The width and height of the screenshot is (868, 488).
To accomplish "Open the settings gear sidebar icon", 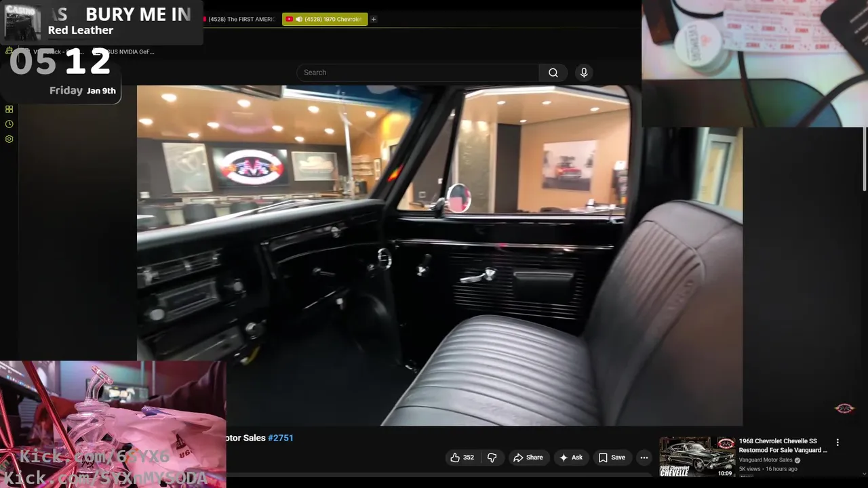I will (x=9, y=139).
